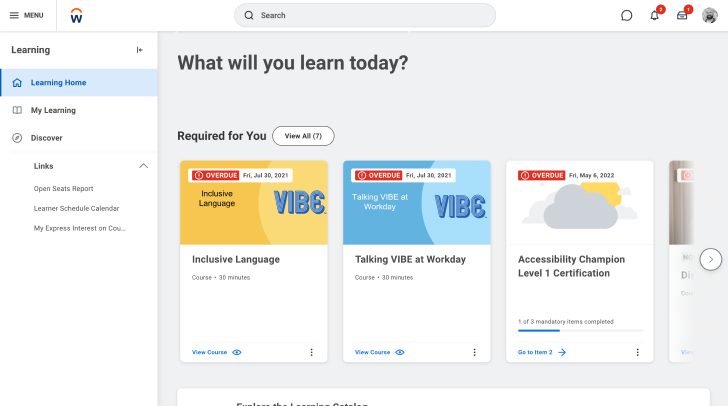Open more options for Inclusive Language
728x406 pixels.
click(311, 352)
